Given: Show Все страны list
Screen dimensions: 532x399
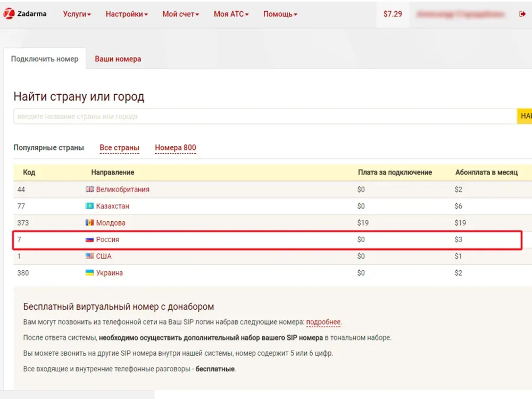Looking at the screenshot, I should point(119,147).
